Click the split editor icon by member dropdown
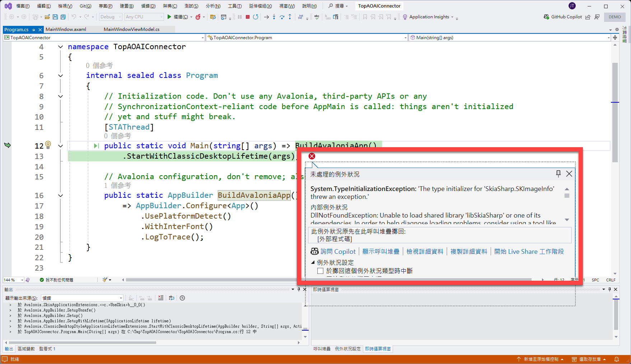The width and height of the screenshot is (631, 364). click(x=615, y=37)
